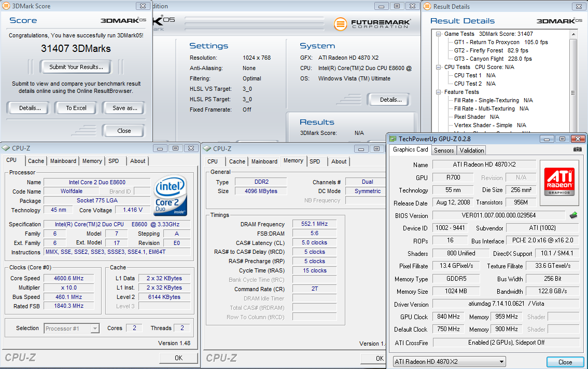Screen dimensions: 588x369
Task: Select the Graphics Card tab in GPU-Z
Action: tap(410, 149)
